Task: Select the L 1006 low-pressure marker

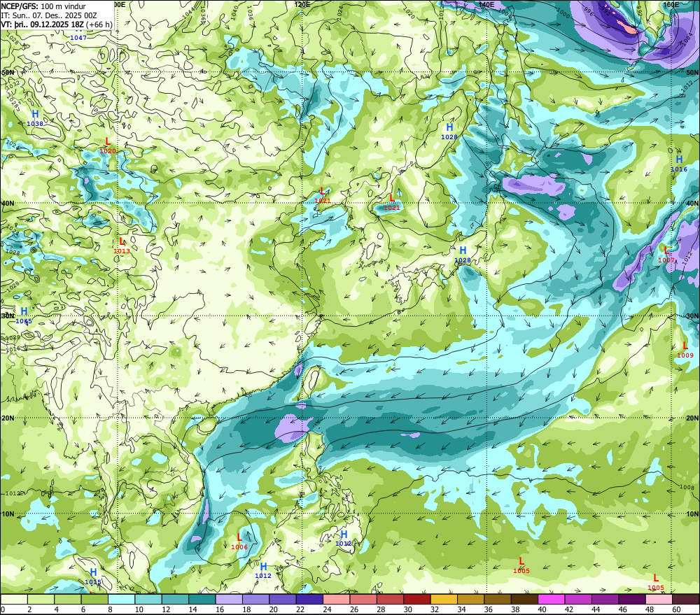Action: pos(239,542)
